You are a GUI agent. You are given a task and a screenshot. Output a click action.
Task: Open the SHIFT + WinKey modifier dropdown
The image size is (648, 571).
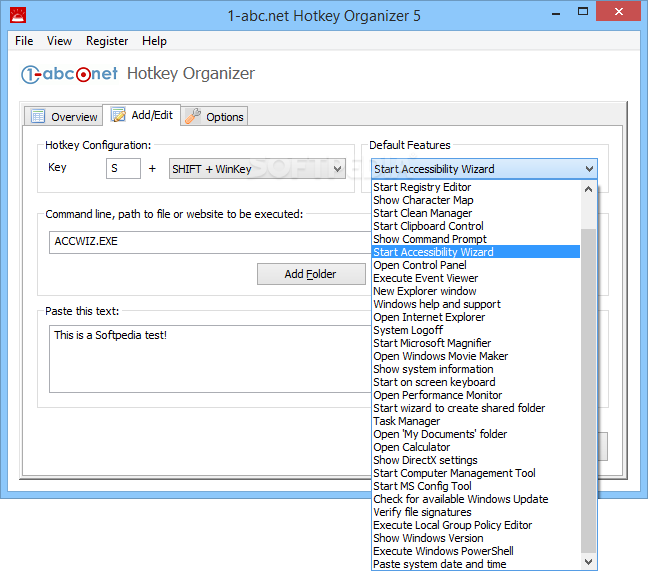click(x=257, y=169)
